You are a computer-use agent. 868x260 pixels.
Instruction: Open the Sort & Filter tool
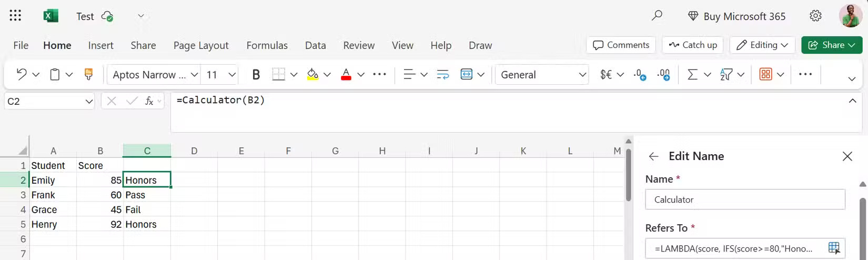(x=726, y=75)
